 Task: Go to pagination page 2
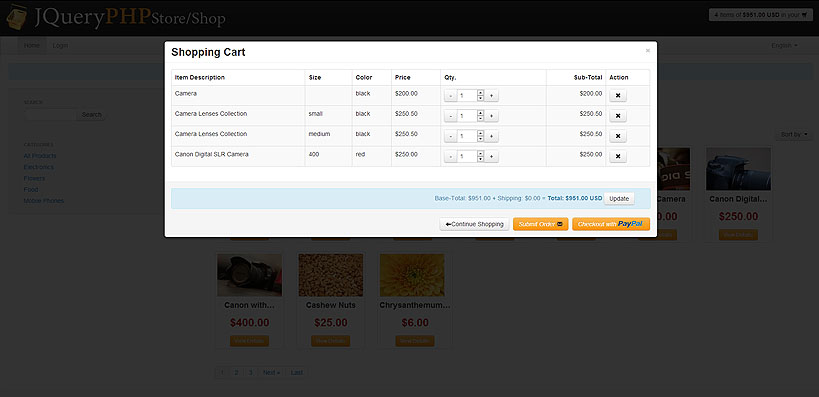pos(236,372)
